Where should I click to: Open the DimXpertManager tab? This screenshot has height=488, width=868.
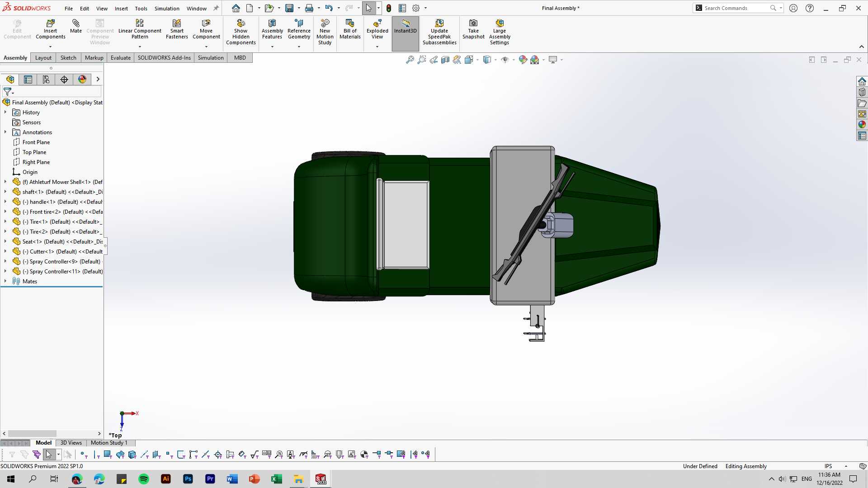pos(64,80)
